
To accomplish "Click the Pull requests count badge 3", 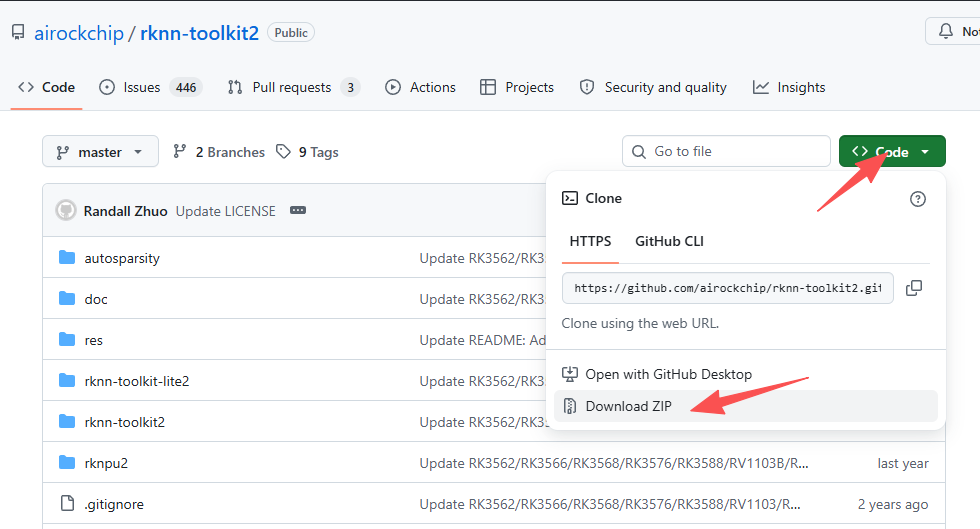I will pos(351,88).
